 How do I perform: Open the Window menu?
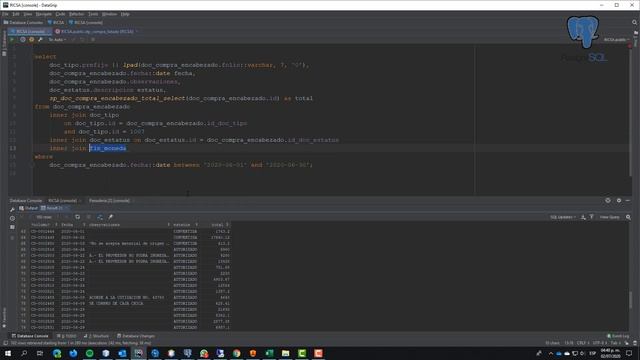109,14
